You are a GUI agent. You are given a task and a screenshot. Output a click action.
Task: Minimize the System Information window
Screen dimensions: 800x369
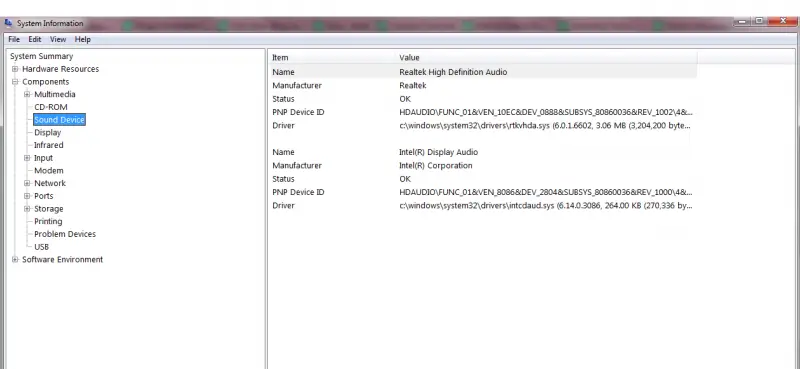(x=742, y=21)
